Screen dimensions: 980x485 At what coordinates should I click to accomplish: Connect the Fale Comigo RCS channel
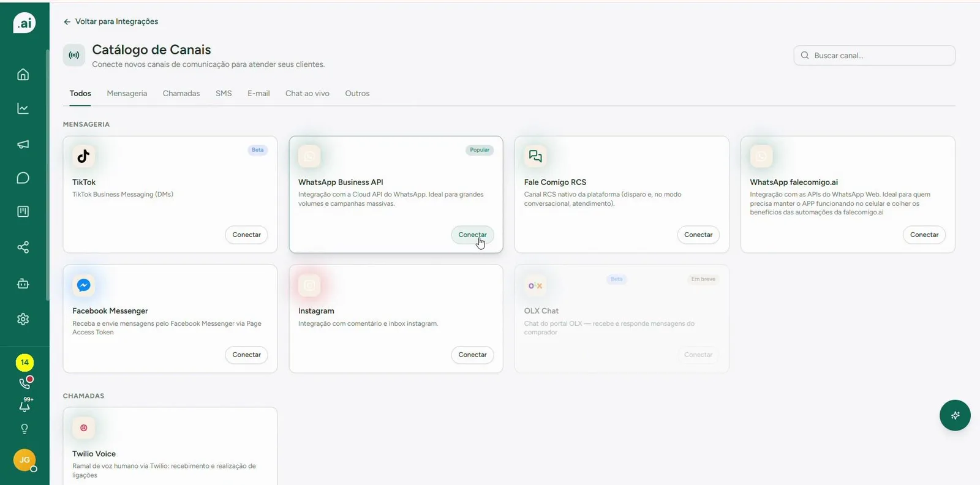[x=698, y=235]
